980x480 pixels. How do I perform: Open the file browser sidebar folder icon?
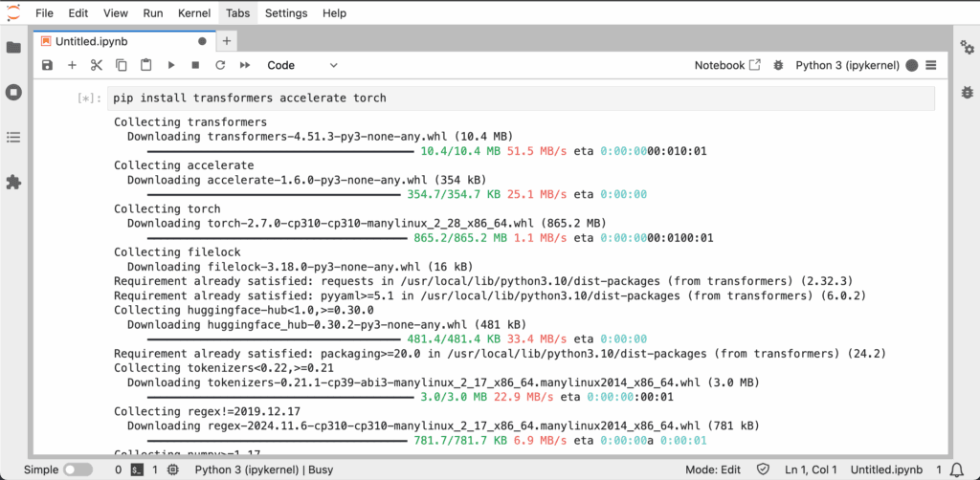coord(13,48)
